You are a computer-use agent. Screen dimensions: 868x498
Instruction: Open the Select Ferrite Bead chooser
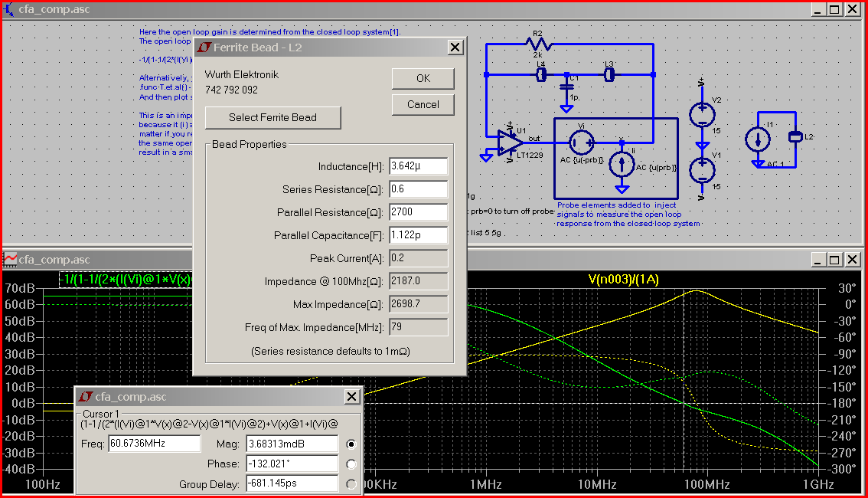coord(273,117)
